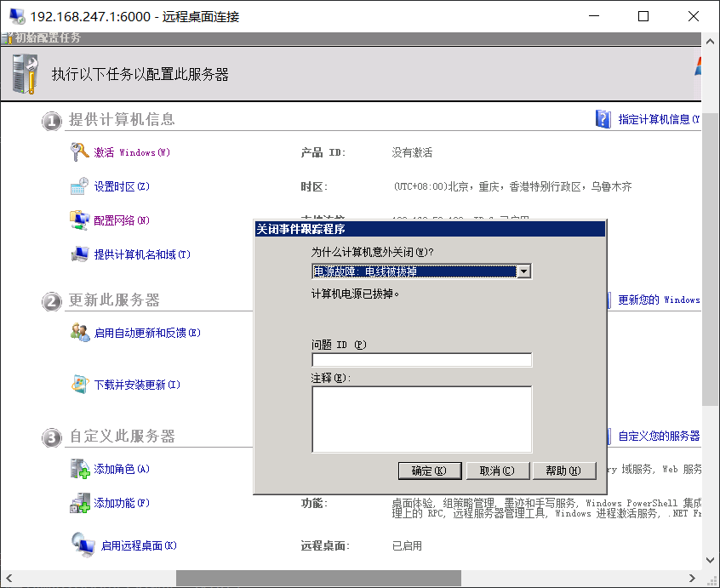
Task: Click the horizontal scrollbar right arrow
Action: pos(692,578)
